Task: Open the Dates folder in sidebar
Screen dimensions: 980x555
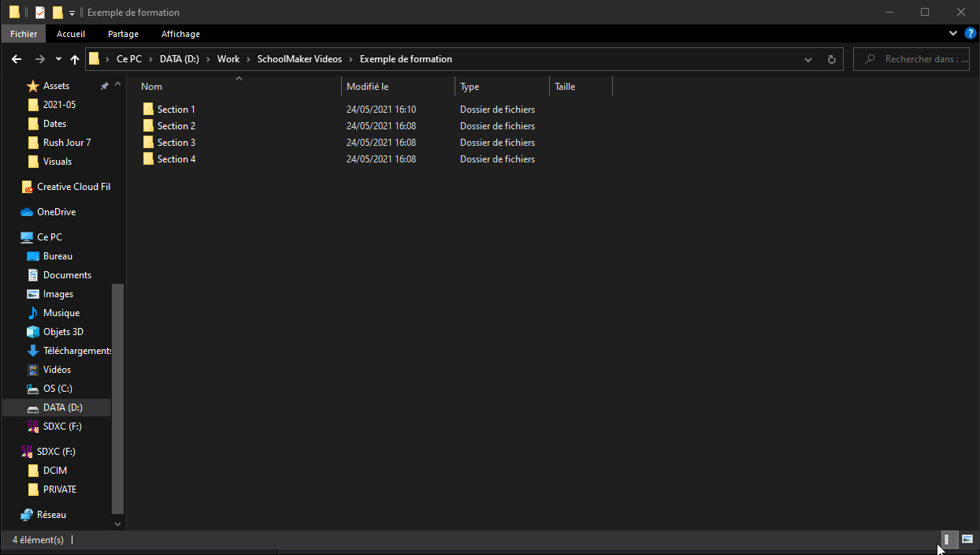Action: (54, 124)
